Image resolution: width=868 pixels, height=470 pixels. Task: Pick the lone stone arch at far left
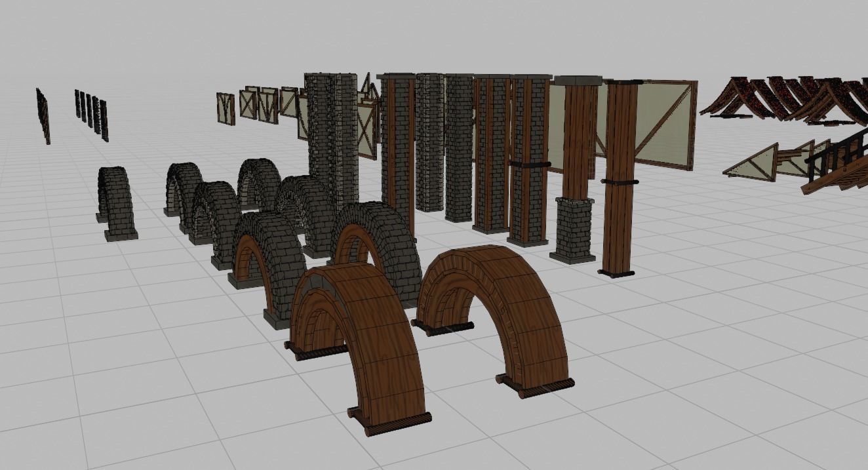[117, 203]
